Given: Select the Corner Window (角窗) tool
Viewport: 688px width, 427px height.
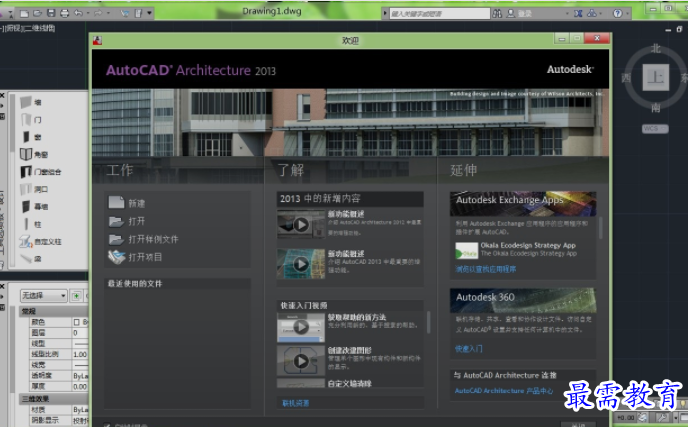Looking at the screenshot, I should (x=34, y=154).
